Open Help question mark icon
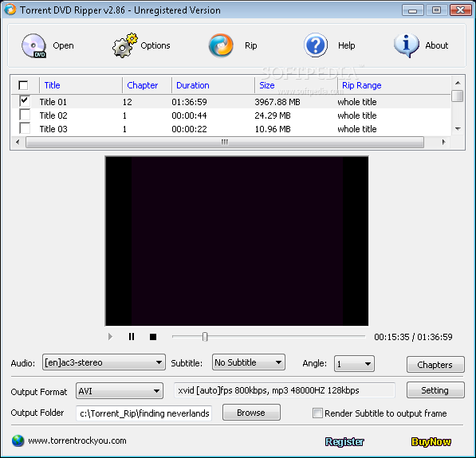Image resolution: width=476 pixels, height=458 pixels. 316,45
